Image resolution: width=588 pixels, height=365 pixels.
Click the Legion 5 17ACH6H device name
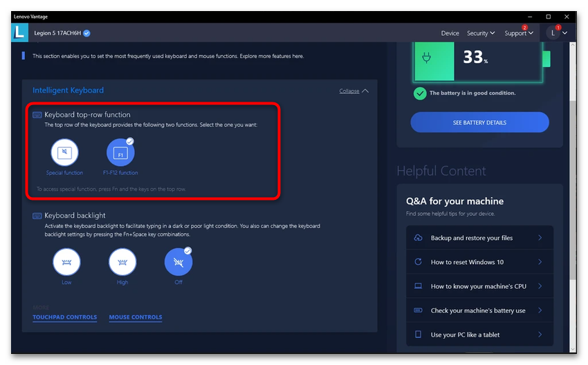(x=57, y=33)
